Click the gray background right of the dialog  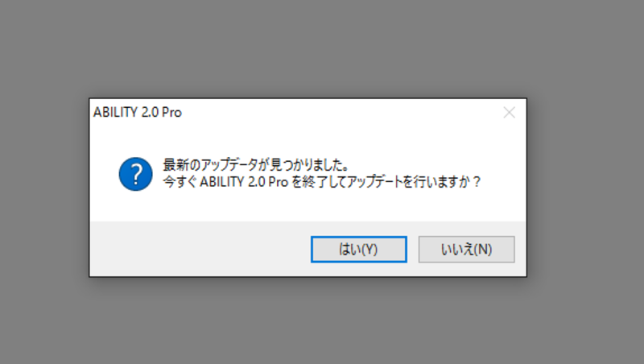point(586,188)
